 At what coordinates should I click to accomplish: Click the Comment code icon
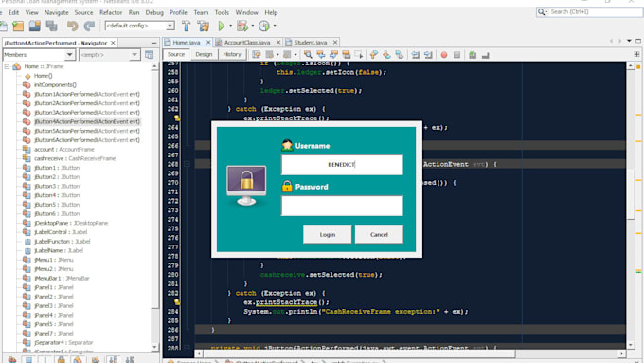tap(473, 55)
